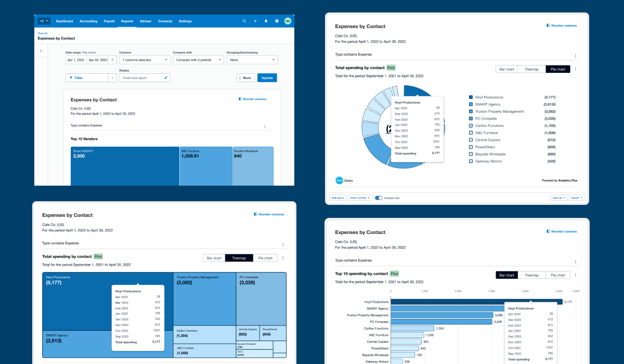
Task: Switch to the Treemap chart view
Action: point(531,68)
